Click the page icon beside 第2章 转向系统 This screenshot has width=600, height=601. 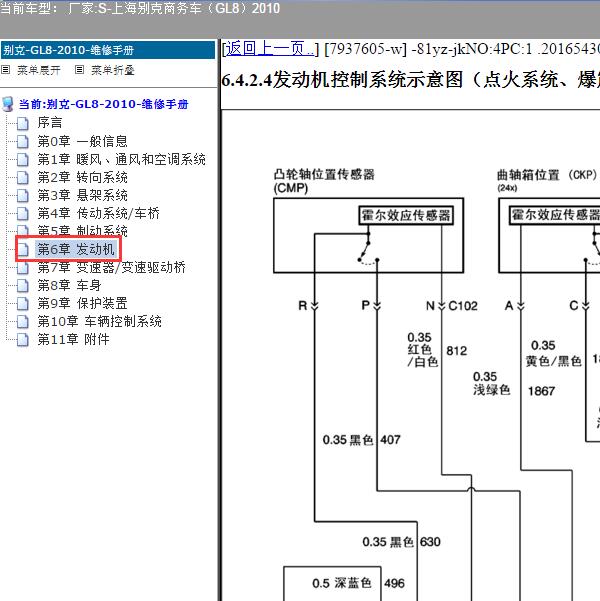(23, 177)
